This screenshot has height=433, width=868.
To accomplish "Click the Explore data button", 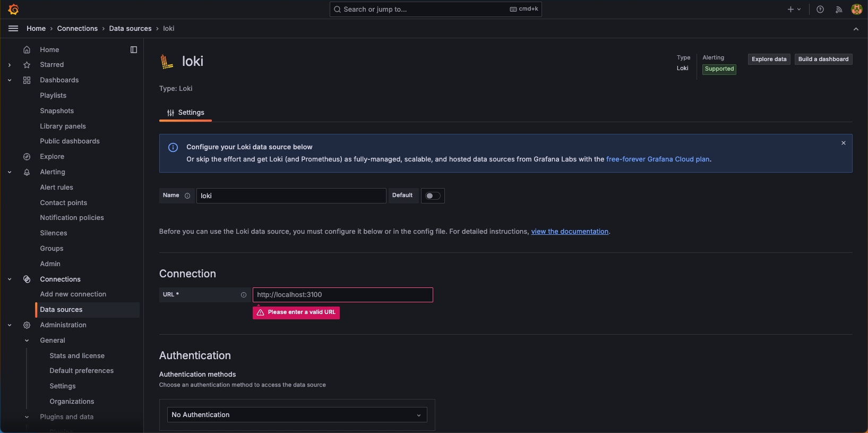I will tap(769, 60).
